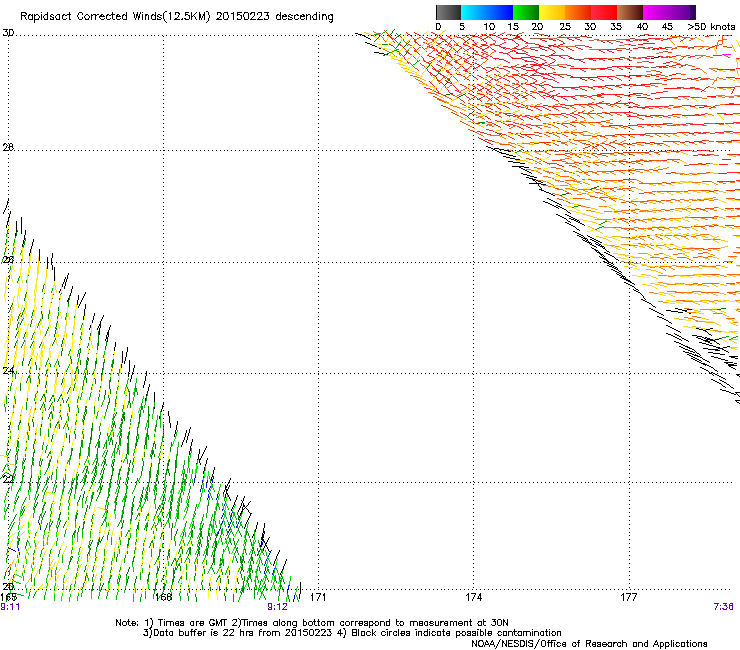Click the red 30-35 knots color segment
740x650 pixels.
coord(604,12)
